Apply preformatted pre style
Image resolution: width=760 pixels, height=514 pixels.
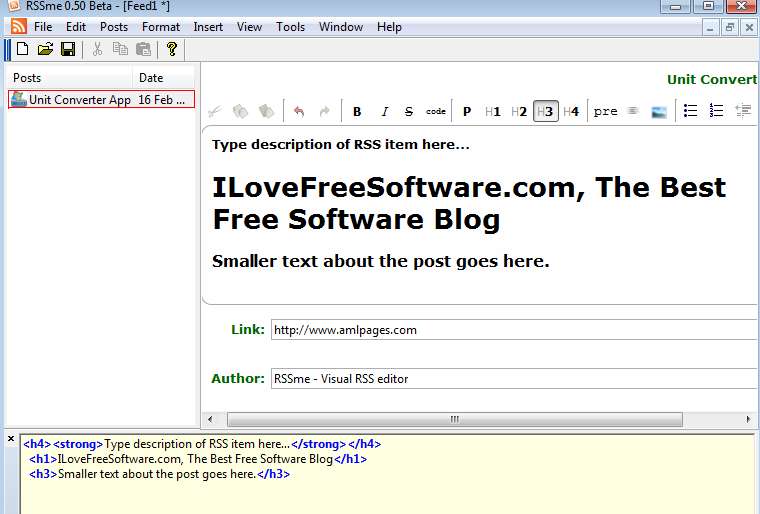(x=605, y=112)
